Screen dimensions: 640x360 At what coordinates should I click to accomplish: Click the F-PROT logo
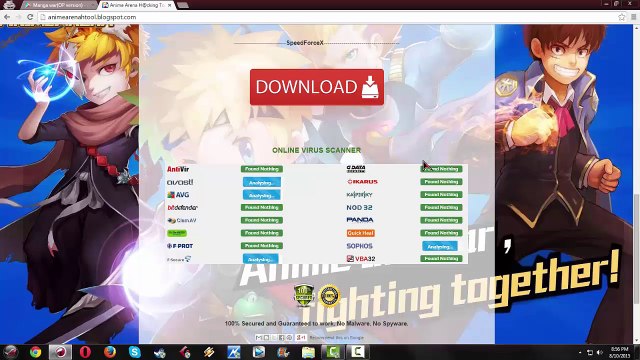click(180, 246)
